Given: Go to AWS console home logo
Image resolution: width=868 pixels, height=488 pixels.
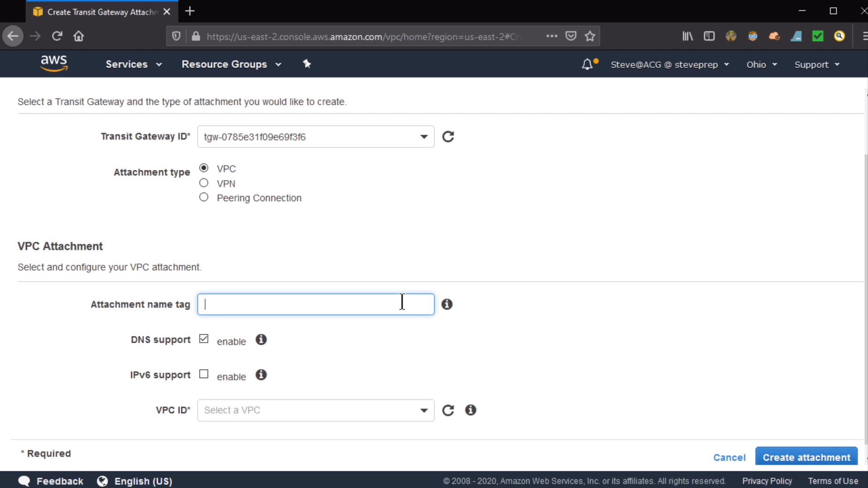Looking at the screenshot, I should 54,63.
